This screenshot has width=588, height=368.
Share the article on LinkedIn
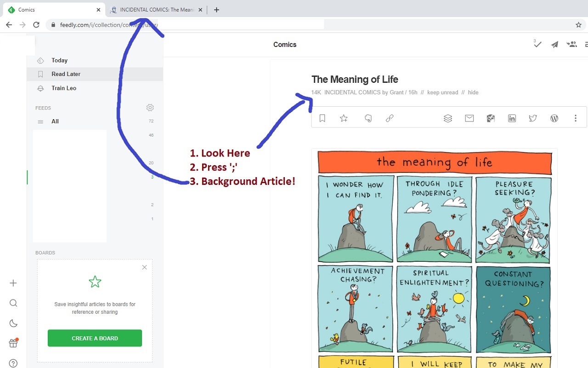pos(512,118)
